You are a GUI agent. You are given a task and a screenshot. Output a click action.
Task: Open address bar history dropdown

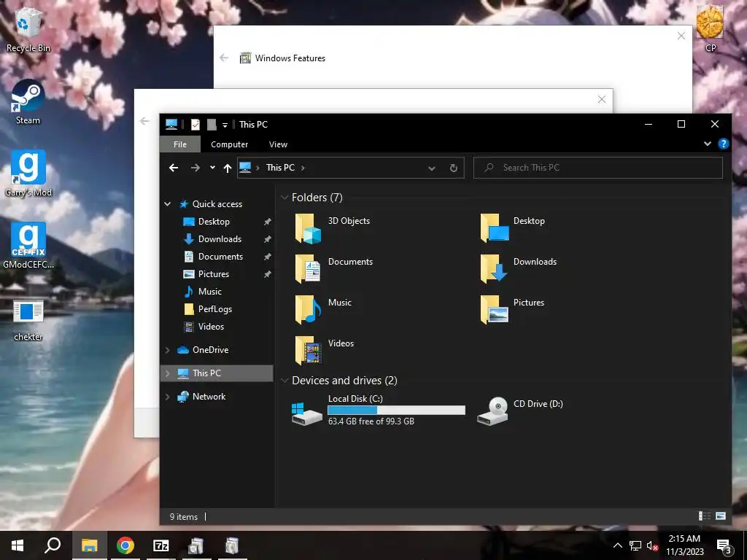[x=432, y=168]
